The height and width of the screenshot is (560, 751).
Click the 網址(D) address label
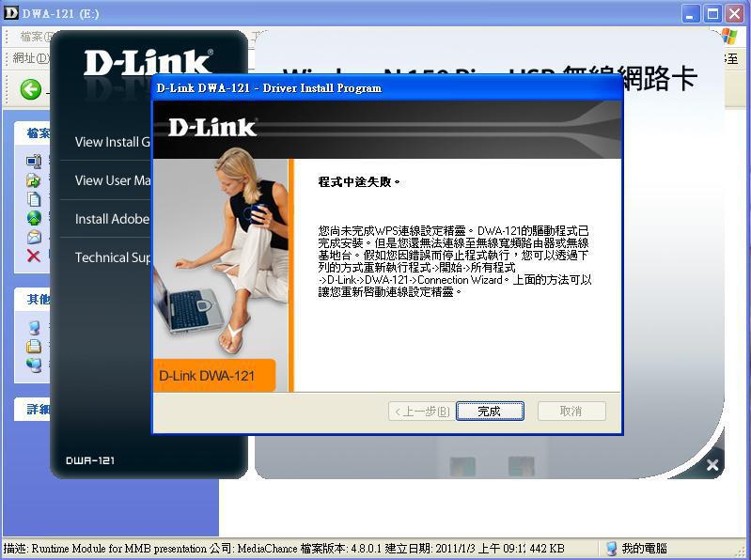click(31, 58)
